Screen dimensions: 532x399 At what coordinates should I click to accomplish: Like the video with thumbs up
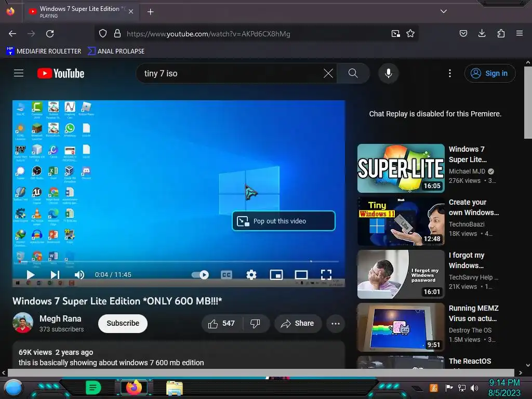(222, 323)
